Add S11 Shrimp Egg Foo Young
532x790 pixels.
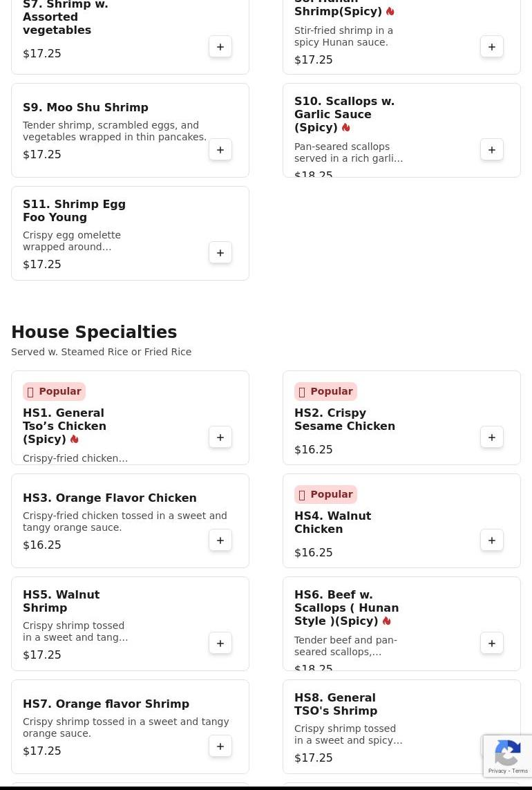pos(220,252)
